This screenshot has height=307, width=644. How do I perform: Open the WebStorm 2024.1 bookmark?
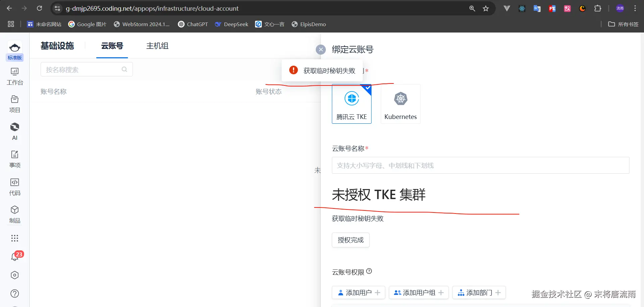(142, 24)
